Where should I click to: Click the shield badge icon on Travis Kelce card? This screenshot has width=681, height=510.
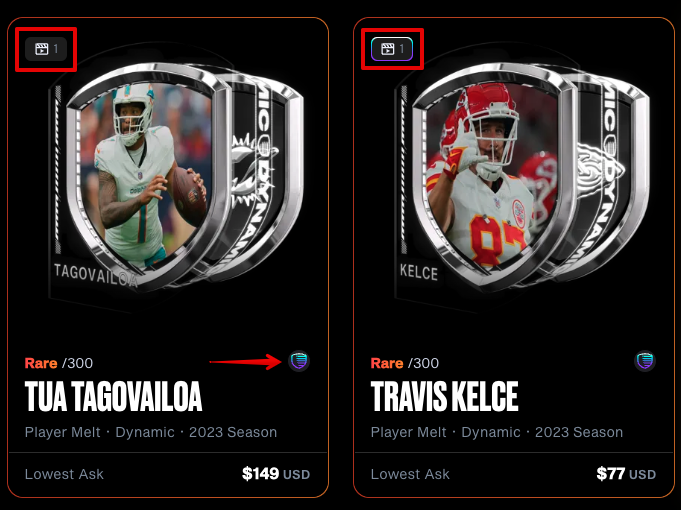tap(645, 361)
